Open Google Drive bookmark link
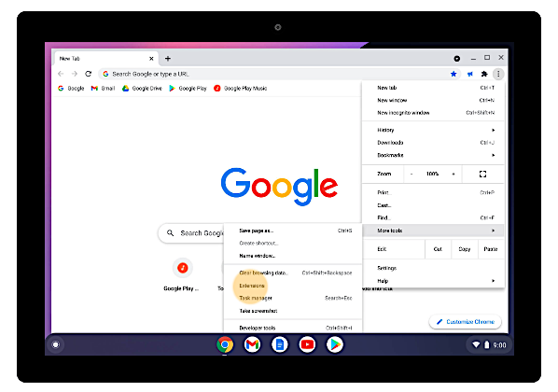Image resolution: width=558 pixels, height=392 pixels. coord(142,89)
